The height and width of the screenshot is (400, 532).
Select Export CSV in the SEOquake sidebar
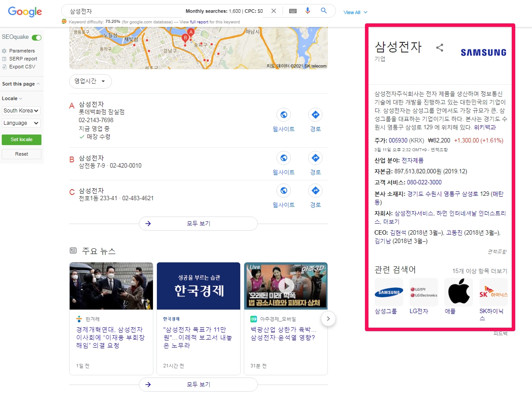[20, 67]
